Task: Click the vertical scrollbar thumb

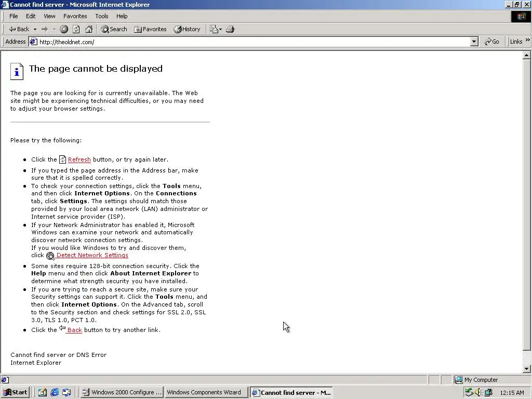Action: pos(526,205)
